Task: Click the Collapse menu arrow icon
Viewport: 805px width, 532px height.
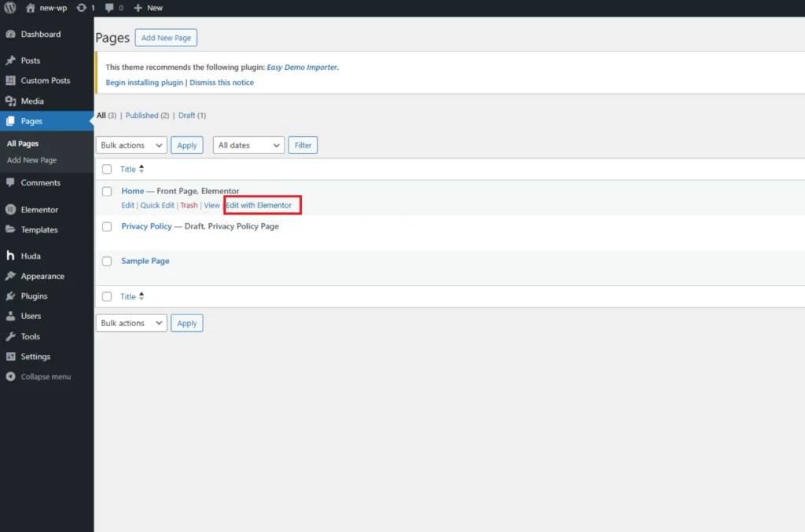Action: 10,376
